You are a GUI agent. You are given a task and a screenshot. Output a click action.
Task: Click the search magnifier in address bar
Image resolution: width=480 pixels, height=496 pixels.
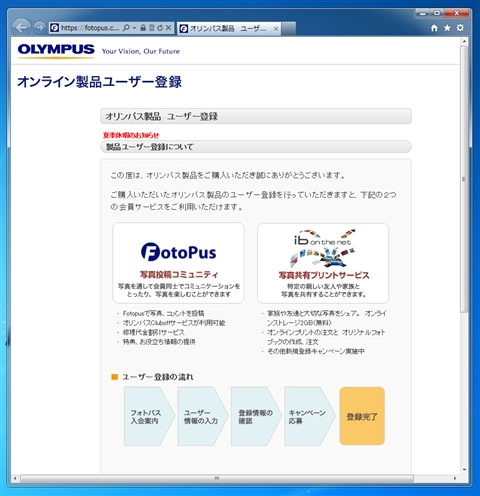(126, 28)
